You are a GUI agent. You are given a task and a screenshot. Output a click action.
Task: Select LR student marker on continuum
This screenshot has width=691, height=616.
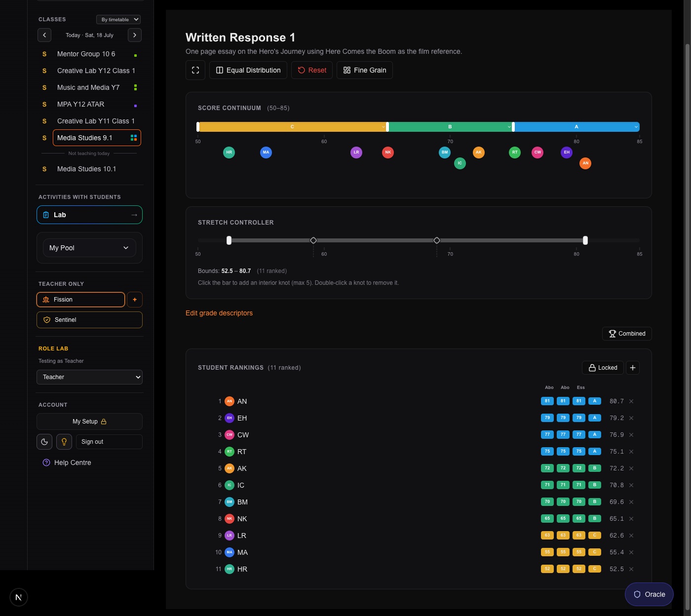[x=356, y=153]
